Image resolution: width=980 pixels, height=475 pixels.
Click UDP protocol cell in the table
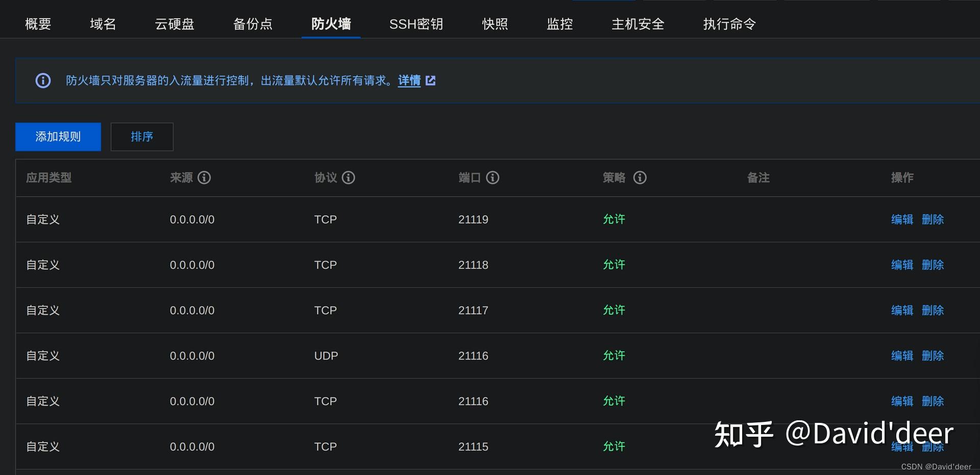point(326,356)
